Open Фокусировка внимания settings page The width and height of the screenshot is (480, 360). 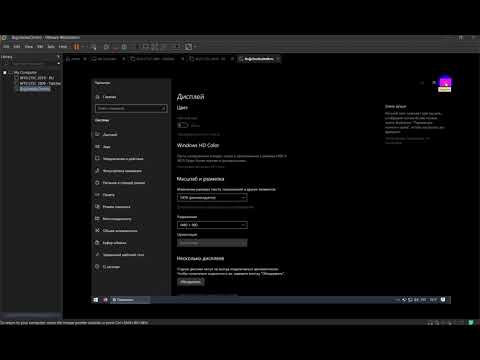131,171
